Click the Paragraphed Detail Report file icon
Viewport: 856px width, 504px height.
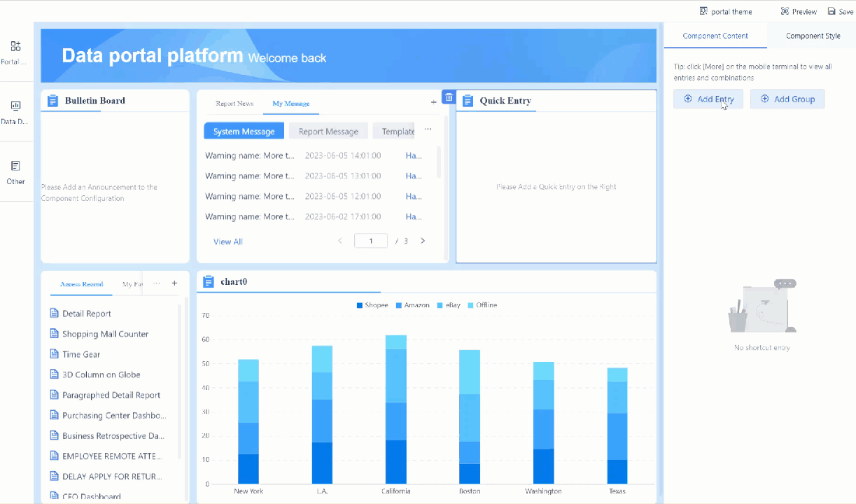[x=54, y=394]
